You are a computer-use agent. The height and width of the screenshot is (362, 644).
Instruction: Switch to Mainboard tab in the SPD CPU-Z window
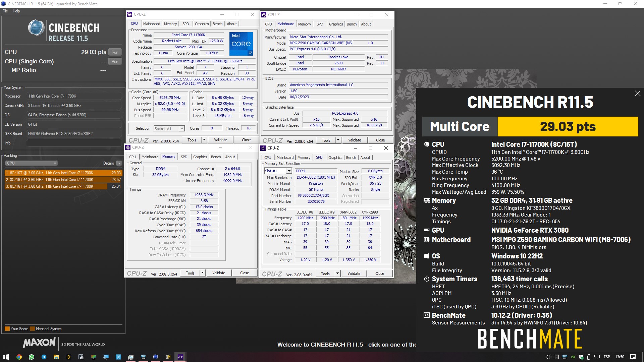285,158
